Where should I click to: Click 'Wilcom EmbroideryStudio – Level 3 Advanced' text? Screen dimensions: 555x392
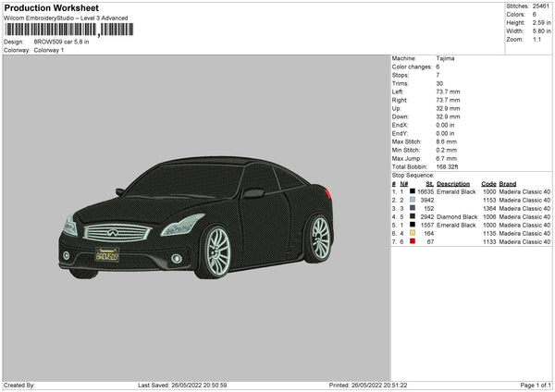click(x=66, y=18)
